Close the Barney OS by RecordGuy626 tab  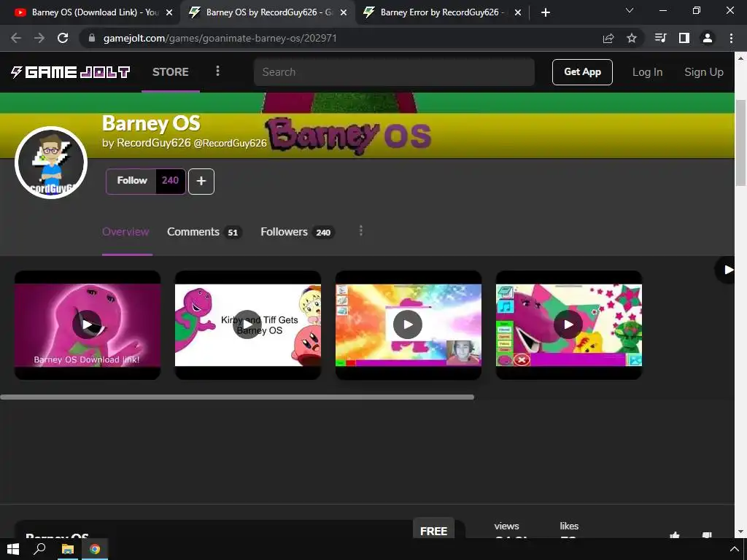(x=344, y=12)
